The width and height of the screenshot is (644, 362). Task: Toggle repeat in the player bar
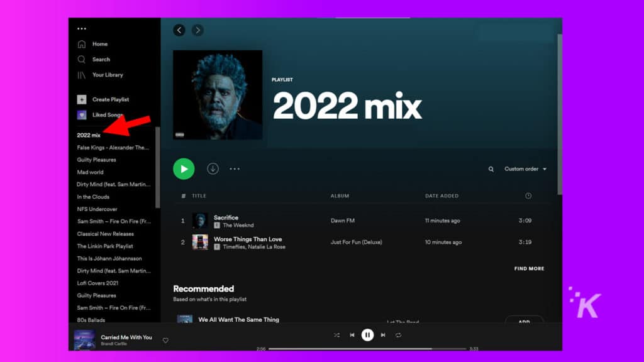pos(398,336)
